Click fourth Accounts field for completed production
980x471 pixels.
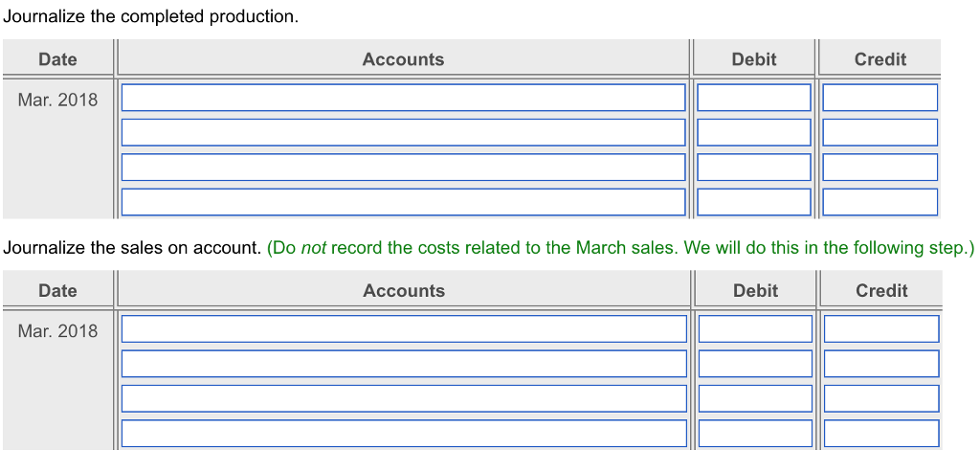pyautogui.click(x=403, y=201)
